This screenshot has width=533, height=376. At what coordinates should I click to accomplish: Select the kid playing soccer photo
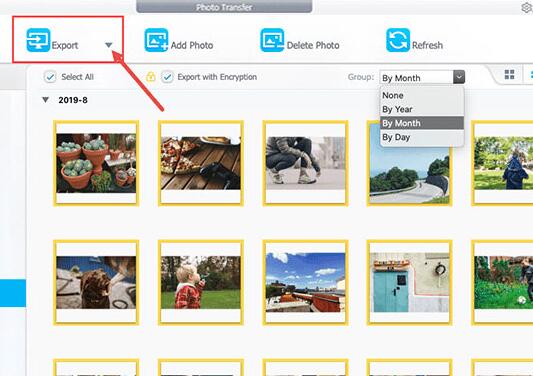tap(502, 283)
